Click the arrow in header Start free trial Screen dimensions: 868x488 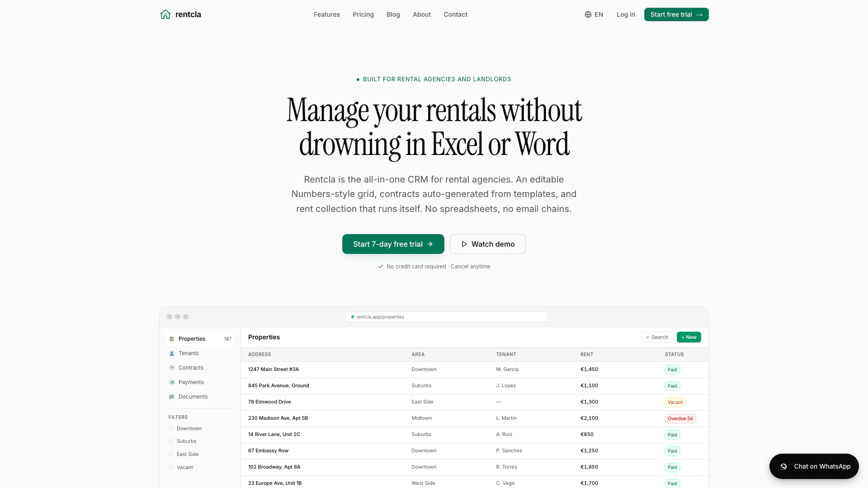699,15
